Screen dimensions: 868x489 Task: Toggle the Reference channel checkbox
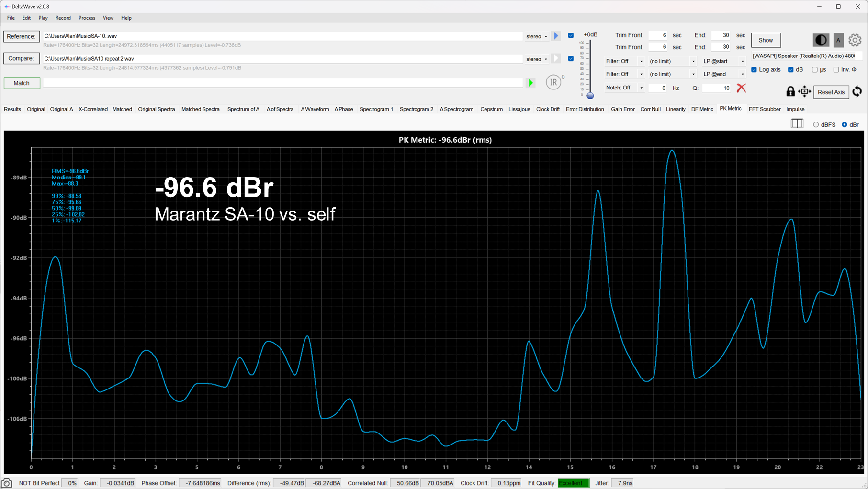coord(571,35)
